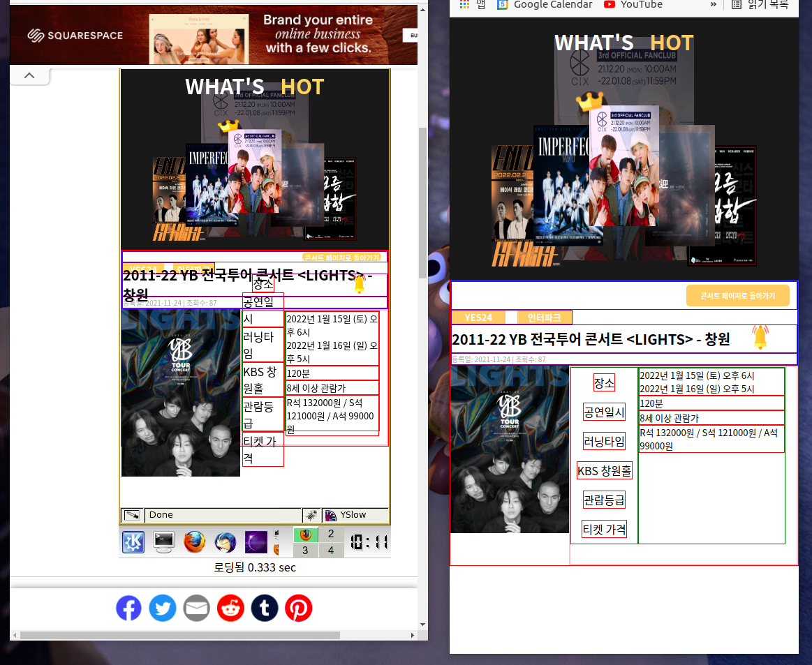Click the 관람등급 label in the right window
The width and height of the screenshot is (812, 665).
click(x=604, y=500)
